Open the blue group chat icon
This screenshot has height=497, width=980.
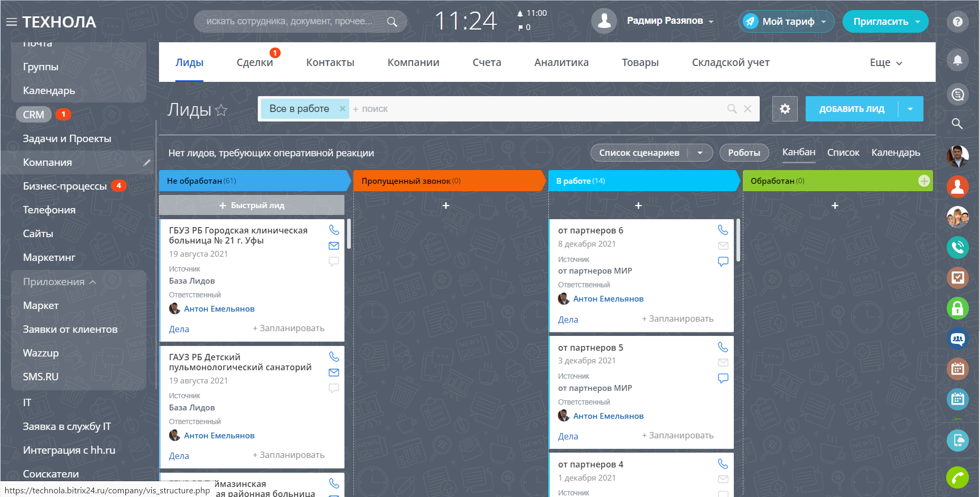(x=958, y=339)
